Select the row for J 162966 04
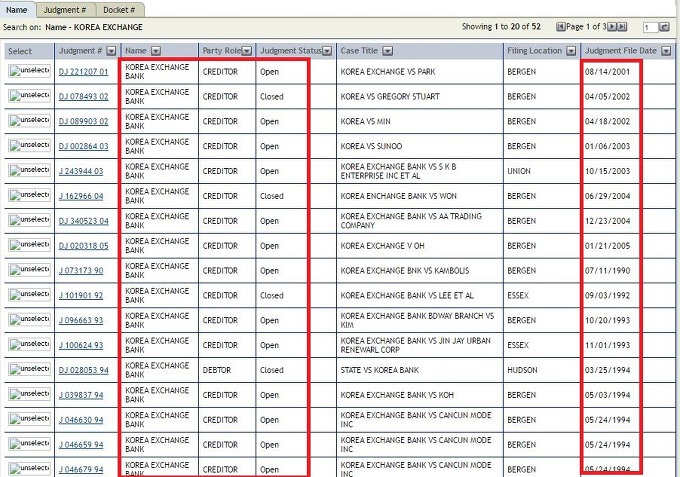The height and width of the screenshot is (477, 680). (x=29, y=195)
